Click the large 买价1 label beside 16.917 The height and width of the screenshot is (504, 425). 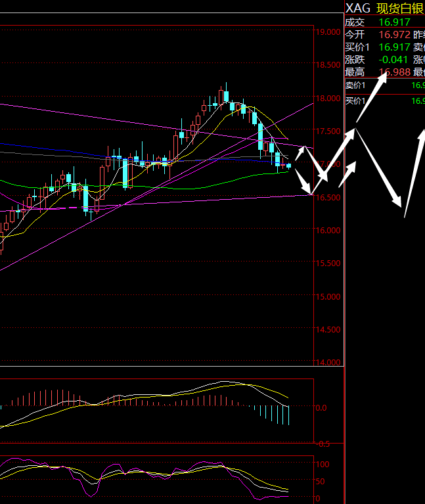click(357, 47)
